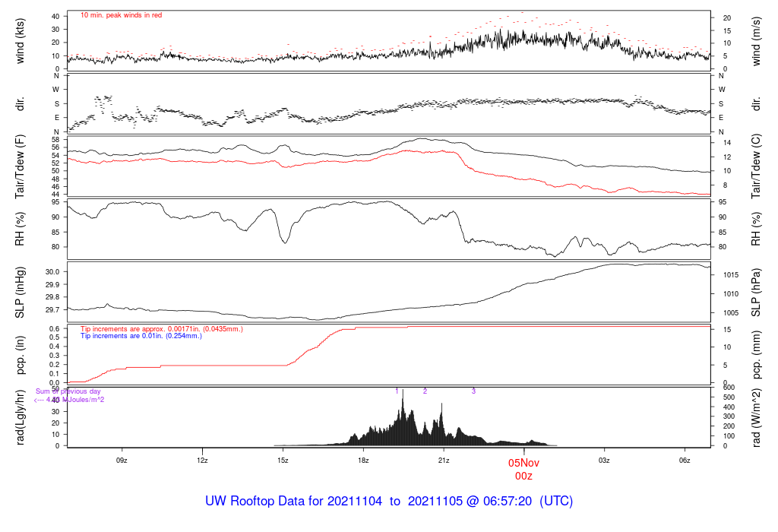The height and width of the screenshot is (532, 778).
Task: Click the red '05Nov' date label
Action: pos(523,463)
